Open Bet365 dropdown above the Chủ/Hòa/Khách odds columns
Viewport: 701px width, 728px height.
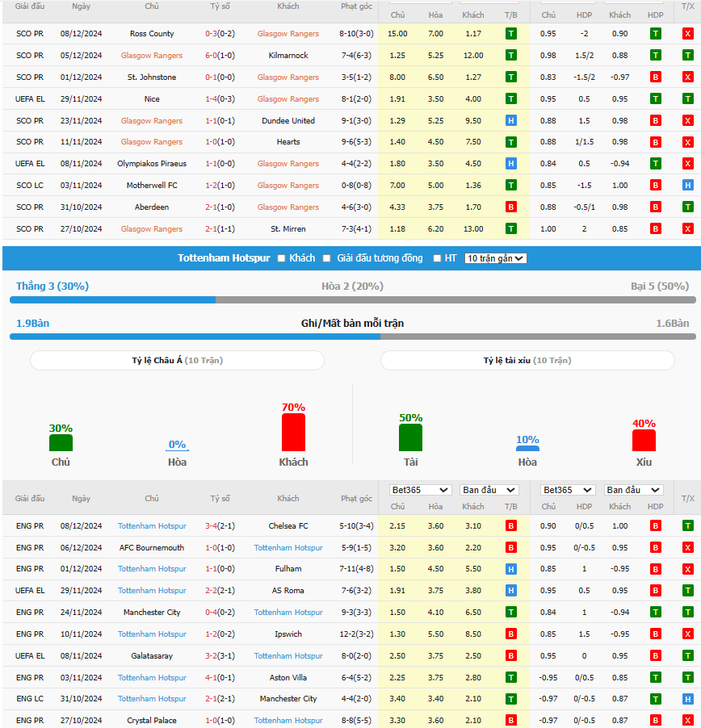pos(419,490)
